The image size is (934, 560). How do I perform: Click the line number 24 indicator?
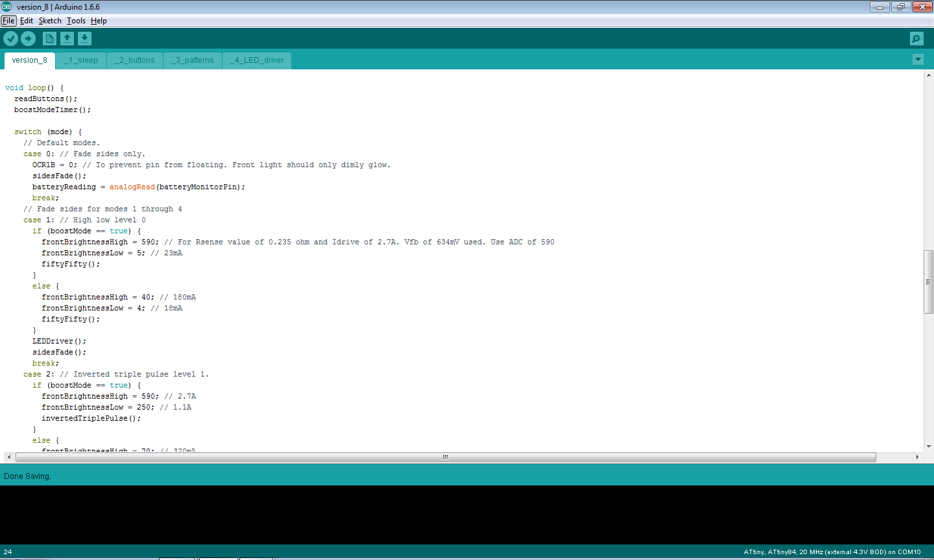pos(6,552)
